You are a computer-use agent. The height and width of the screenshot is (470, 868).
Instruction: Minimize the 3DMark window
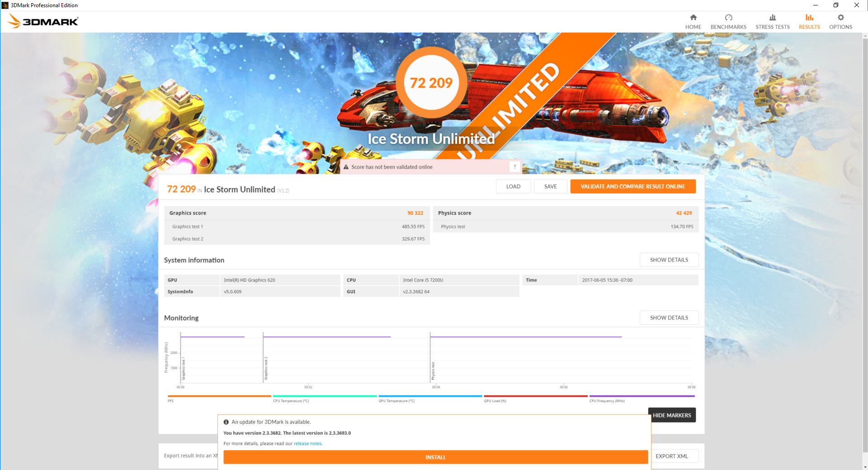tap(816, 5)
